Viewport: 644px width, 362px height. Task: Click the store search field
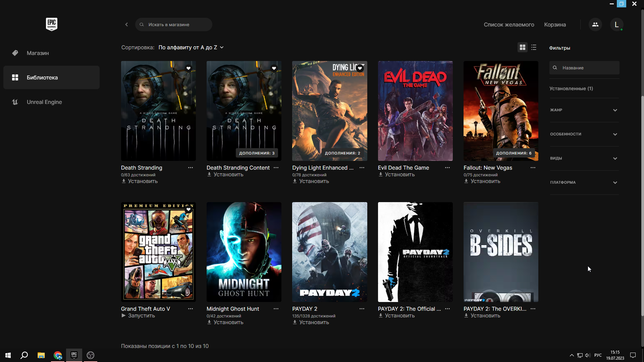pyautogui.click(x=173, y=24)
